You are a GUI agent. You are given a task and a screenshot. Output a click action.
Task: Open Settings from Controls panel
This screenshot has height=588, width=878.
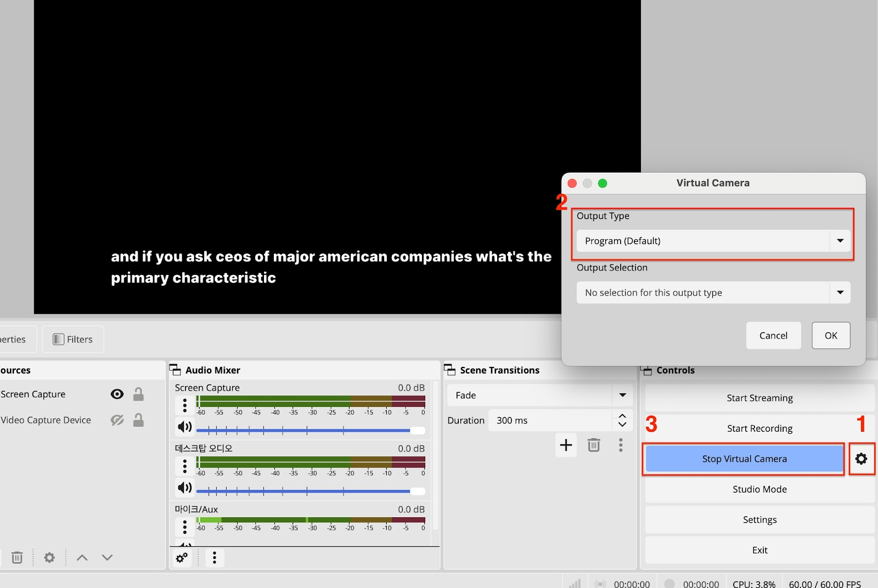pyautogui.click(x=759, y=519)
